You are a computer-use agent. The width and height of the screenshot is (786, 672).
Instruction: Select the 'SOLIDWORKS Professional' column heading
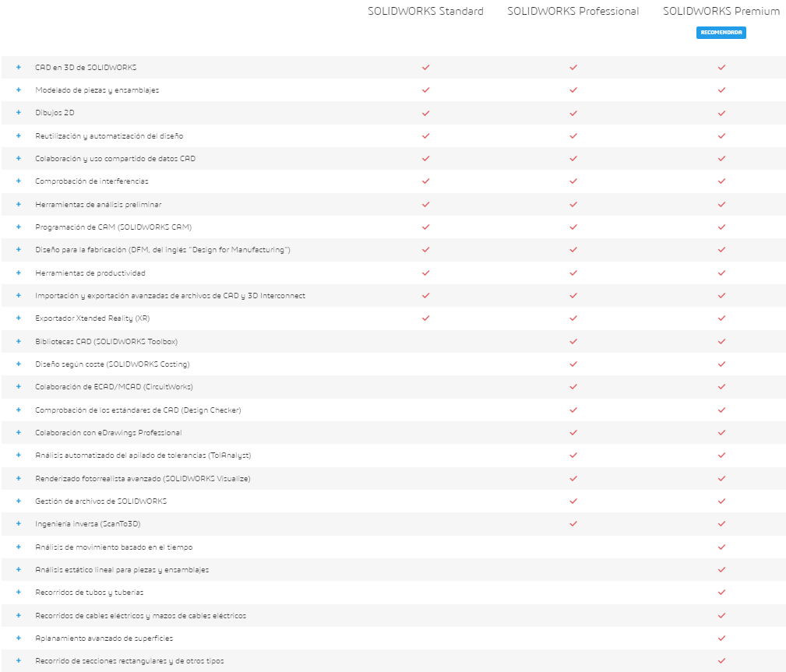coord(573,11)
